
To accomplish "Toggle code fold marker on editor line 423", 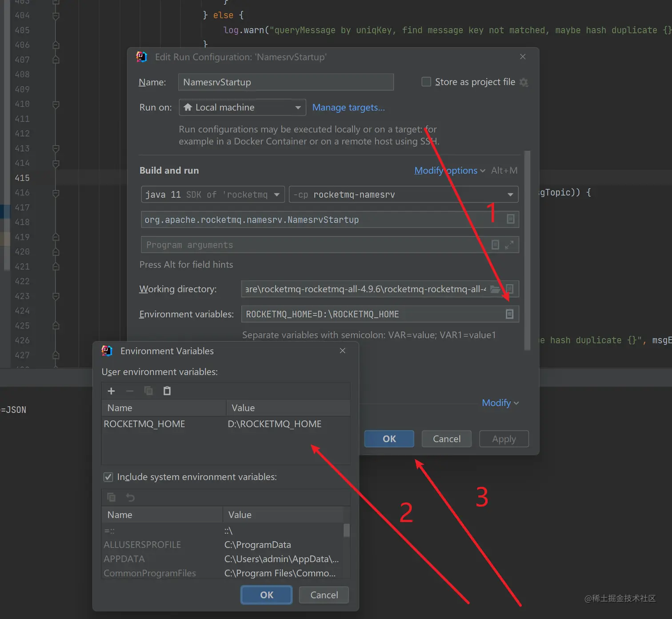I will pos(56,296).
